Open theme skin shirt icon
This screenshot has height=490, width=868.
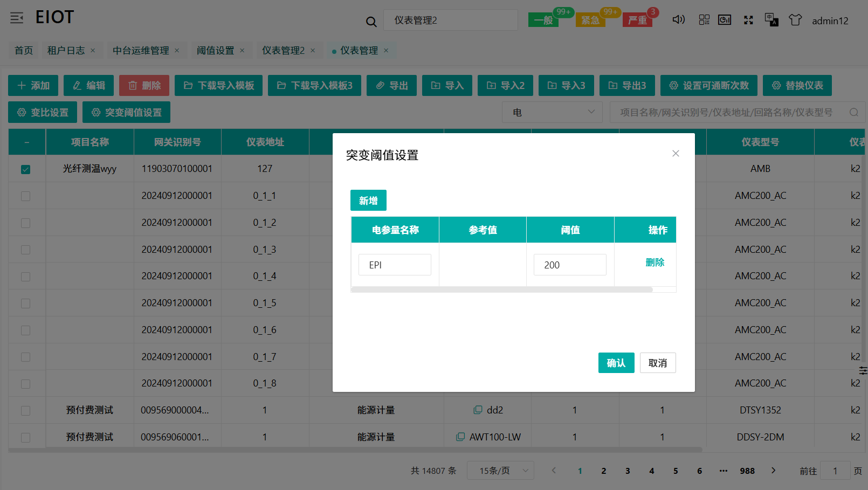795,20
